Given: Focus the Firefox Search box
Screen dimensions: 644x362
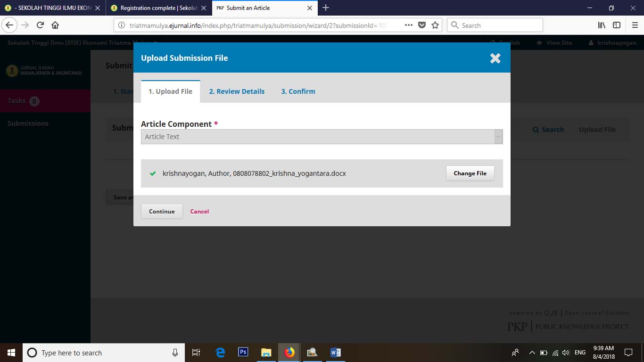Looking at the screenshot, I should (495, 25).
